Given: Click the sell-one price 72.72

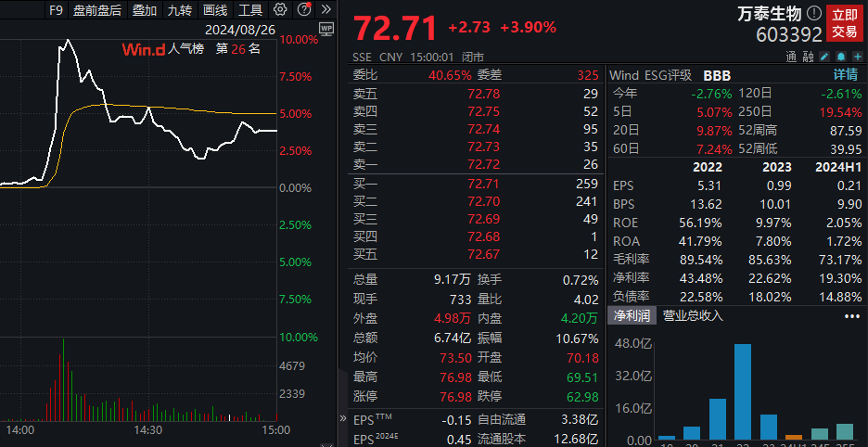Looking at the screenshot, I should point(483,164).
